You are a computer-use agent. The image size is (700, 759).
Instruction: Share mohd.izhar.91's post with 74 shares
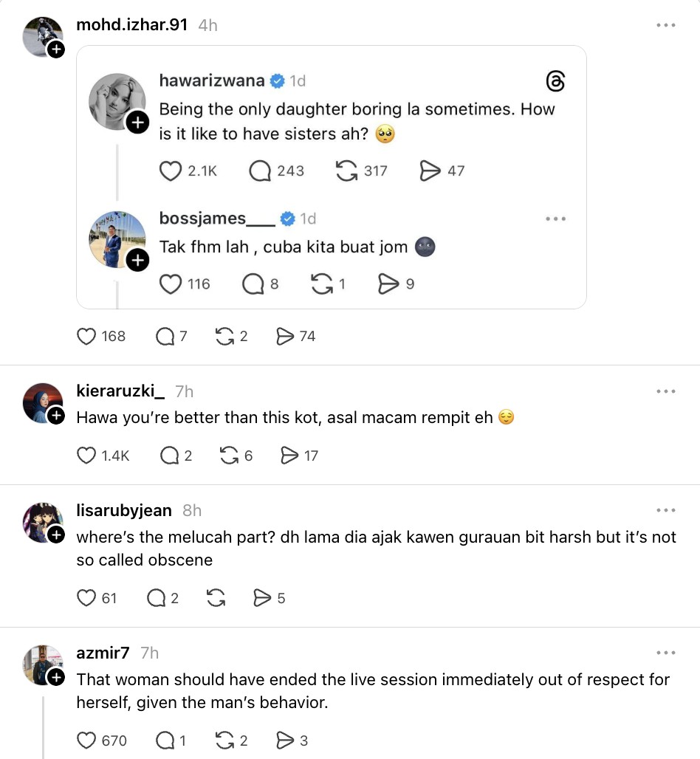pos(285,337)
